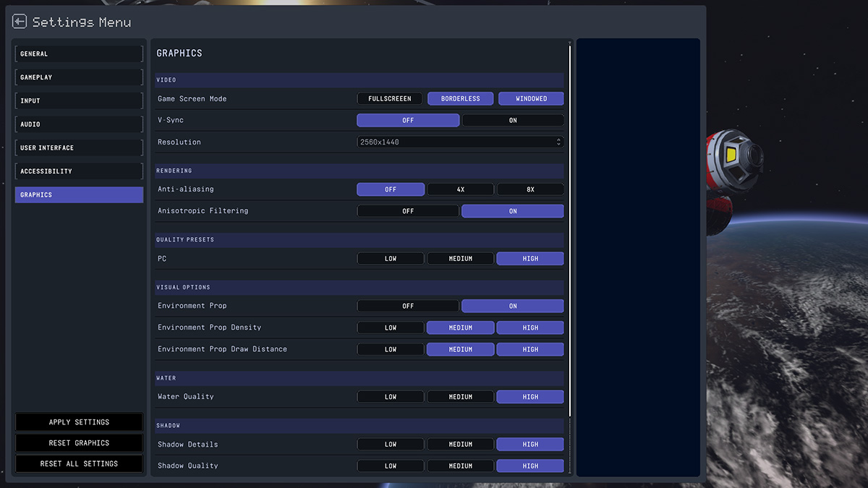Disable Anisotropic Filtering
Image resolution: width=868 pixels, height=488 pixels.
[x=408, y=211]
